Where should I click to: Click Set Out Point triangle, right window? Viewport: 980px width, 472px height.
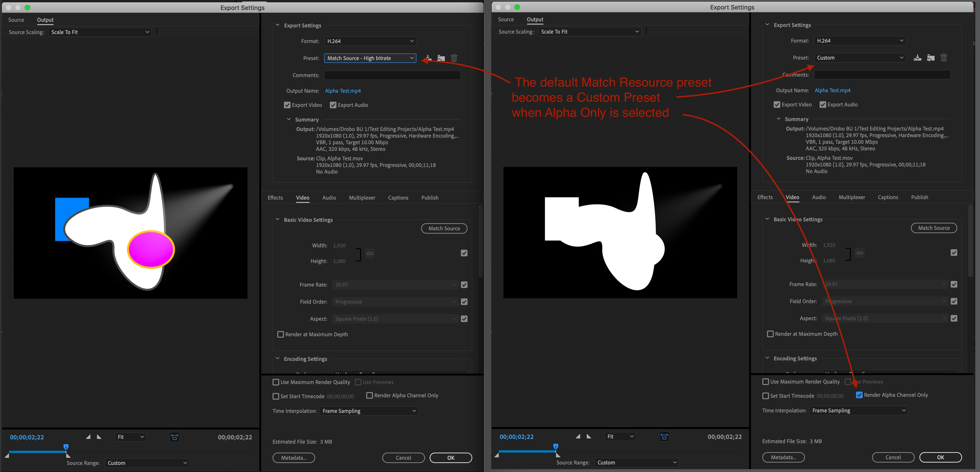pos(589,437)
